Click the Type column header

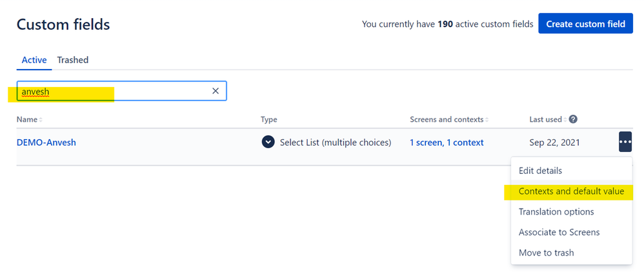tap(269, 120)
